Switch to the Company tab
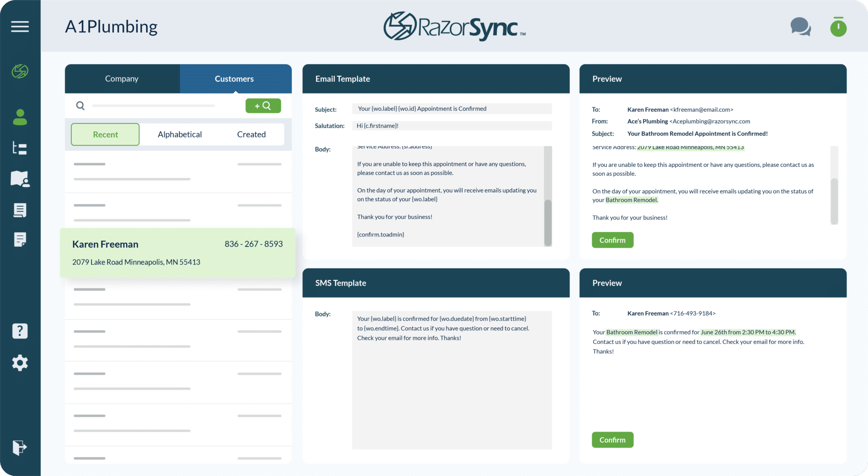Image resolution: width=868 pixels, height=476 pixels. coord(122,79)
